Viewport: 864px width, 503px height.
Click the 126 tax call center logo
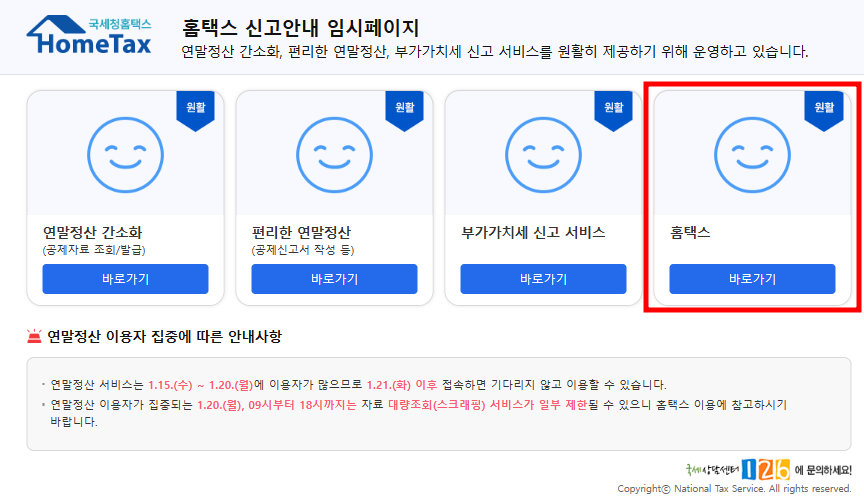coord(765,470)
